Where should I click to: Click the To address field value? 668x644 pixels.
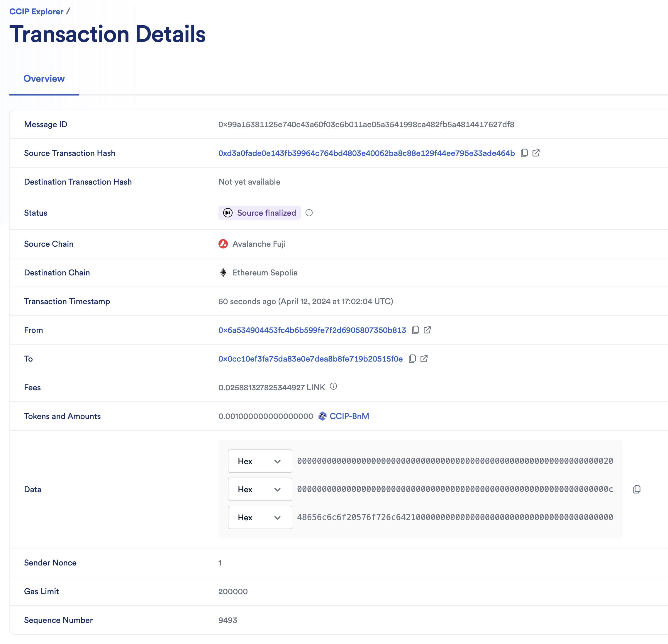pyautogui.click(x=311, y=358)
